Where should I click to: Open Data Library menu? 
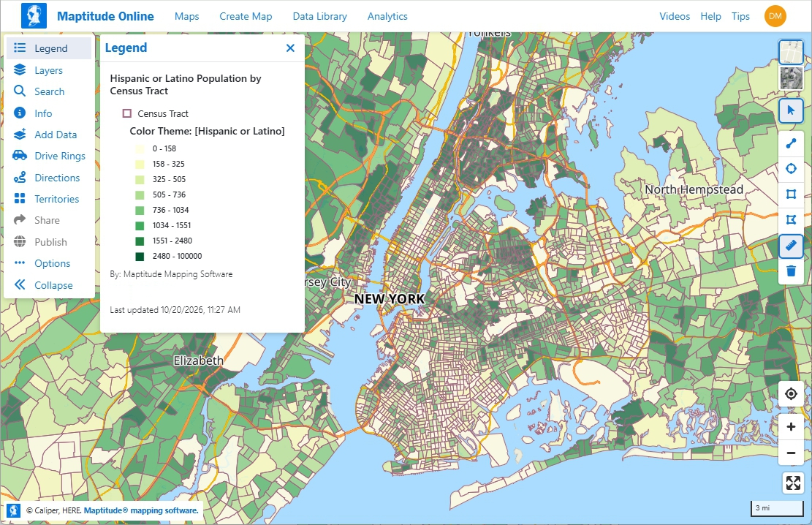coord(319,16)
